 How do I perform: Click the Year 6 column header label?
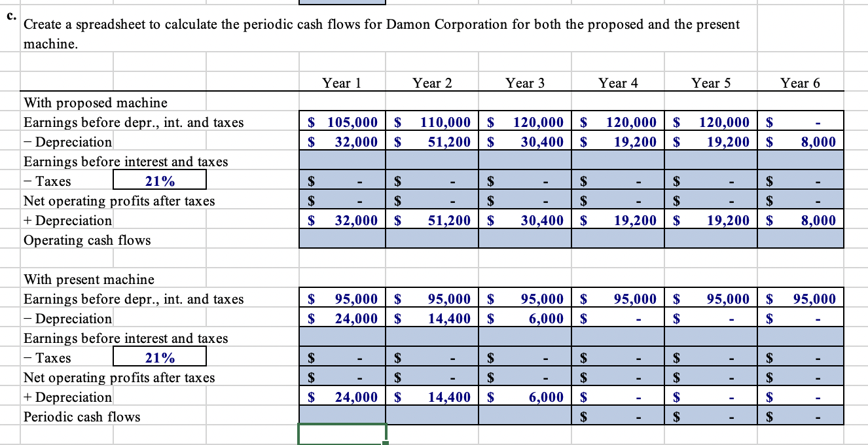coord(800,83)
